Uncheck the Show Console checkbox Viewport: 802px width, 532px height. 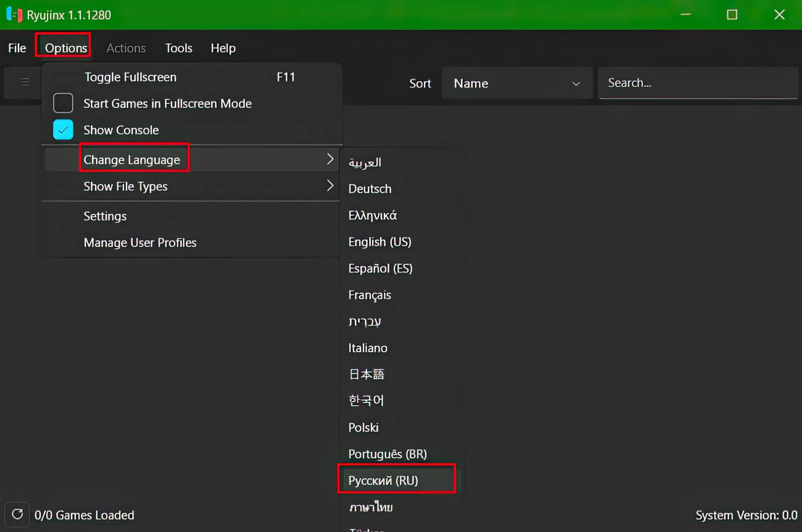[63, 130]
